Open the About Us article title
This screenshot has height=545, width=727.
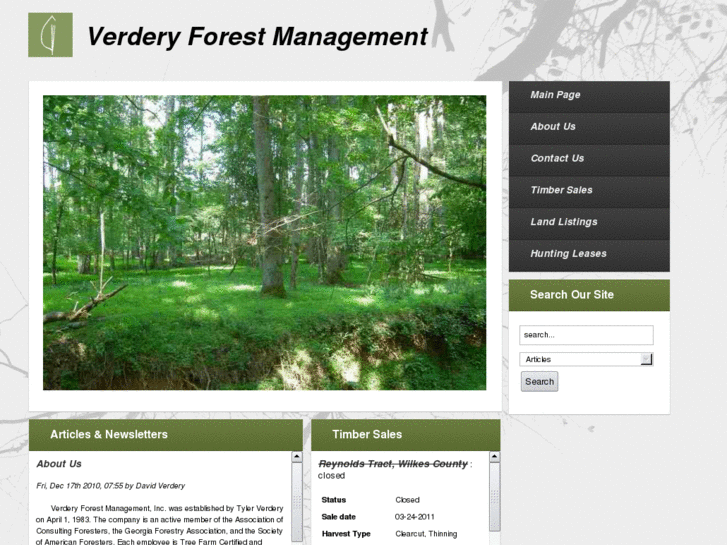tap(59, 464)
